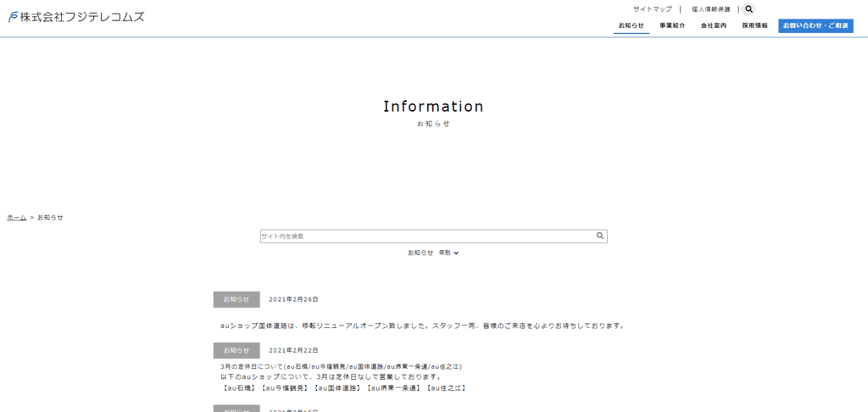Click the お知らせ tag next to 2021年2月26日
The width and height of the screenshot is (868, 412).
236,299
